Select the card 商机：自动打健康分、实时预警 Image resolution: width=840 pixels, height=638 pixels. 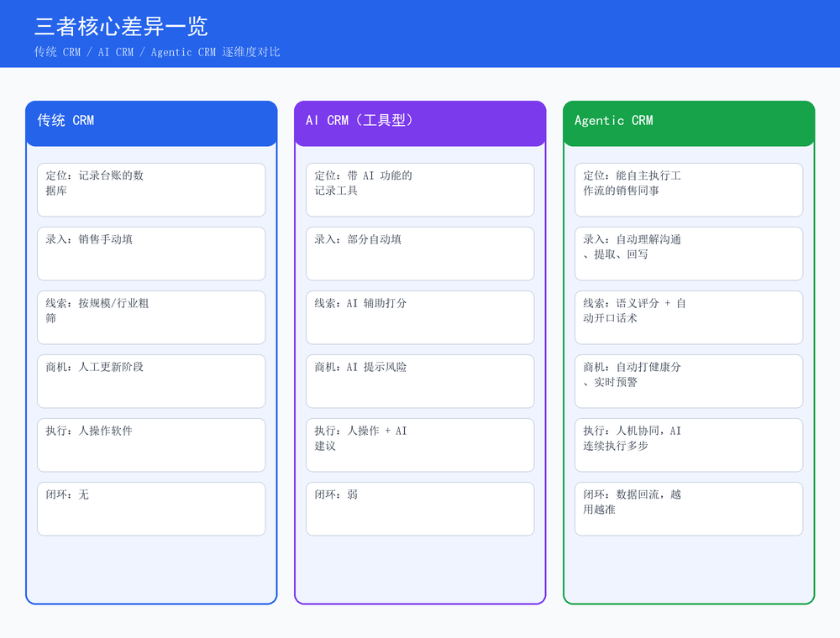(x=689, y=381)
